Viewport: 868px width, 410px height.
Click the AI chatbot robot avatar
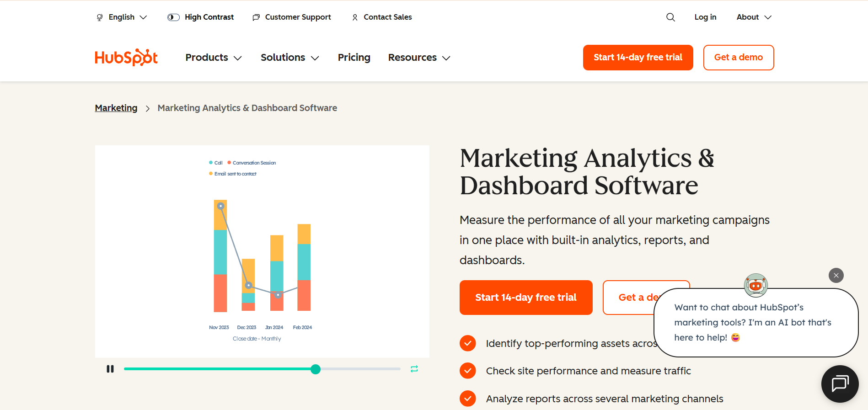[x=755, y=284]
